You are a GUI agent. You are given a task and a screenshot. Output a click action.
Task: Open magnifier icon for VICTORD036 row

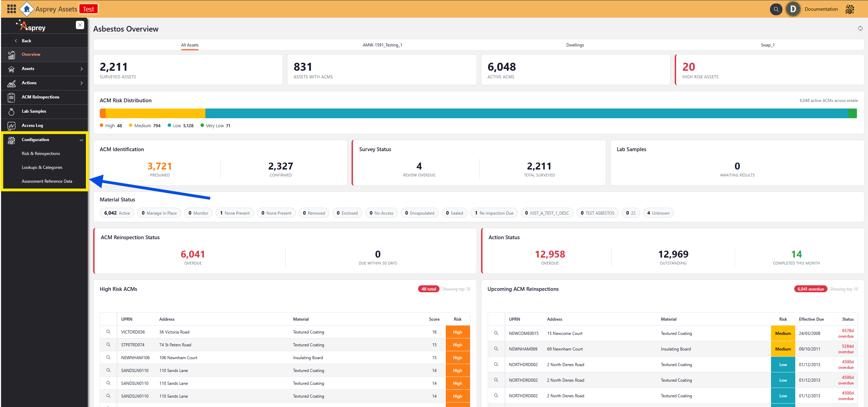[x=108, y=332]
